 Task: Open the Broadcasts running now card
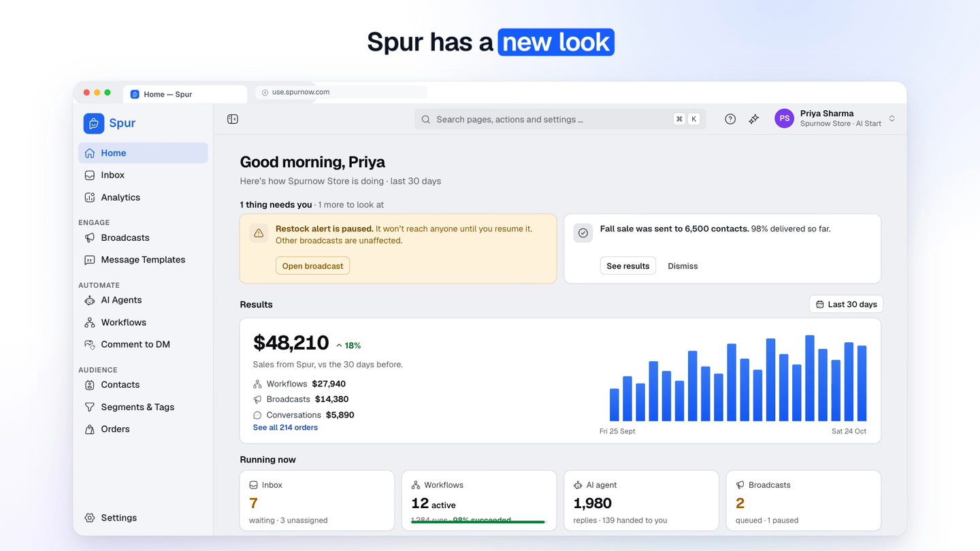(803, 501)
